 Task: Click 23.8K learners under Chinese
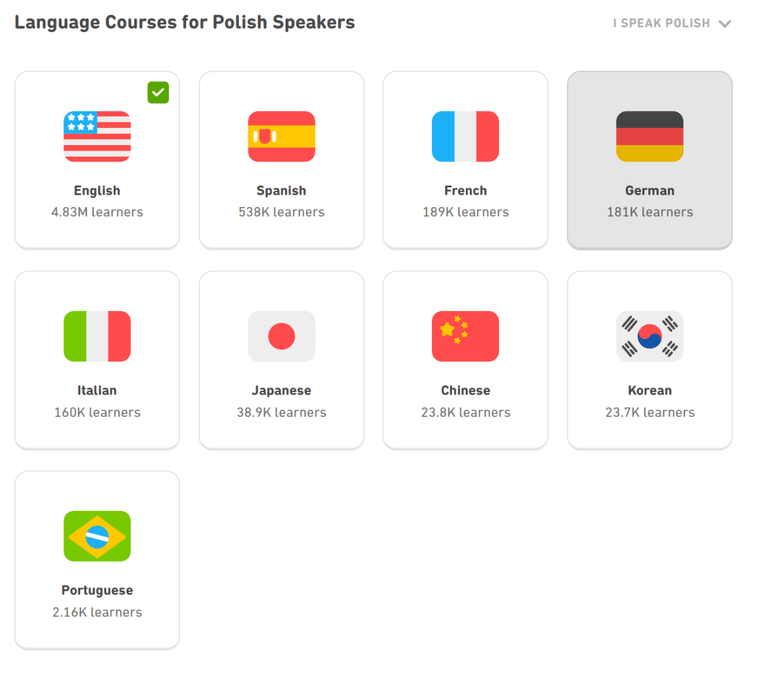coord(465,412)
